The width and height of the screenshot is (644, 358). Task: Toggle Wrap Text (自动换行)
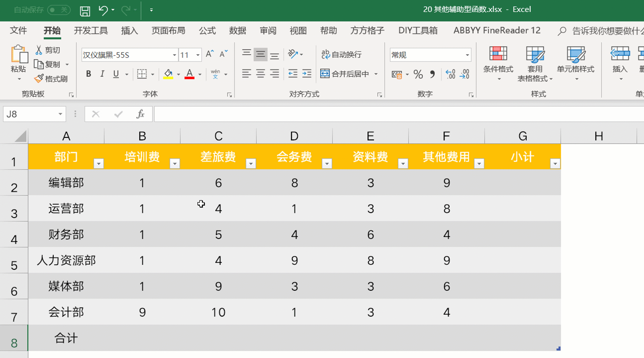341,55
